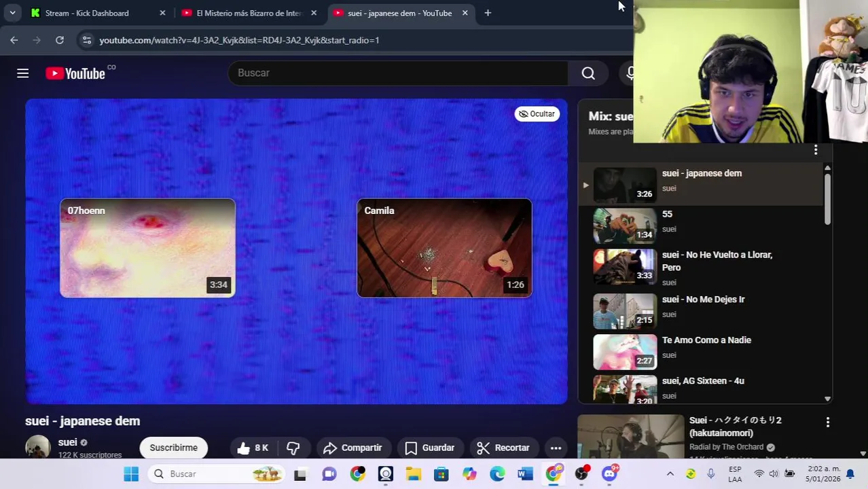The height and width of the screenshot is (489, 868).
Task: Open the purple video chat app on taskbar
Action: click(329, 474)
